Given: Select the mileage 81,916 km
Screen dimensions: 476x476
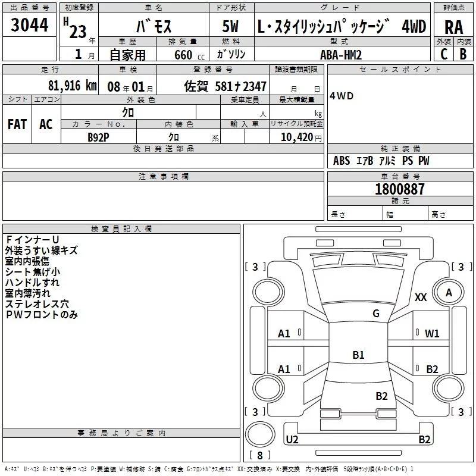Looking at the screenshot, I should (72, 86).
